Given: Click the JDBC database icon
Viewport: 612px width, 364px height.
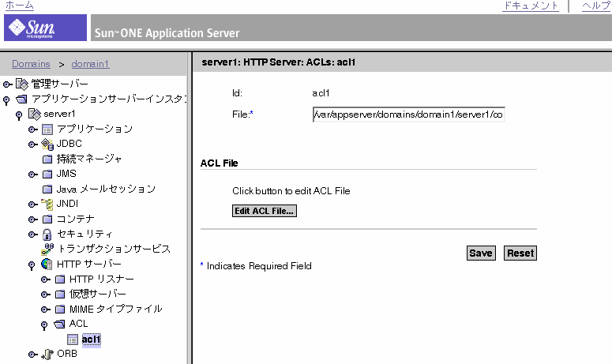Looking at the screenshot, I should click(x=47, y=144).
